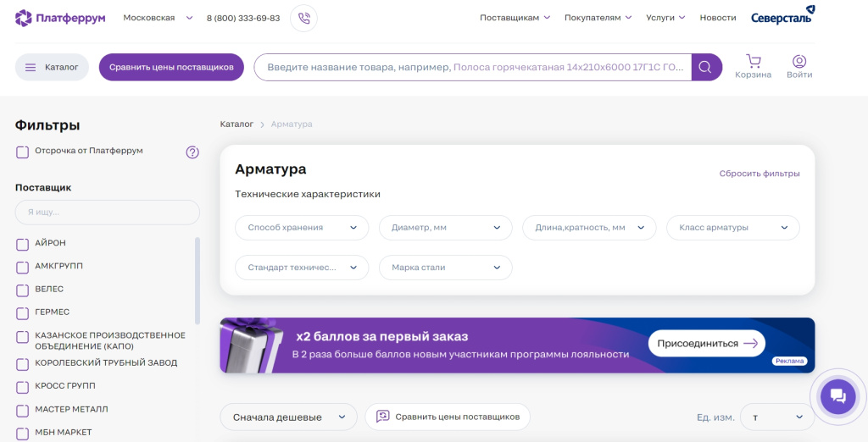The width and height of the screenshot is (868, 442).
Task: Click the Войти user profile icon
Action: [798, 62]
